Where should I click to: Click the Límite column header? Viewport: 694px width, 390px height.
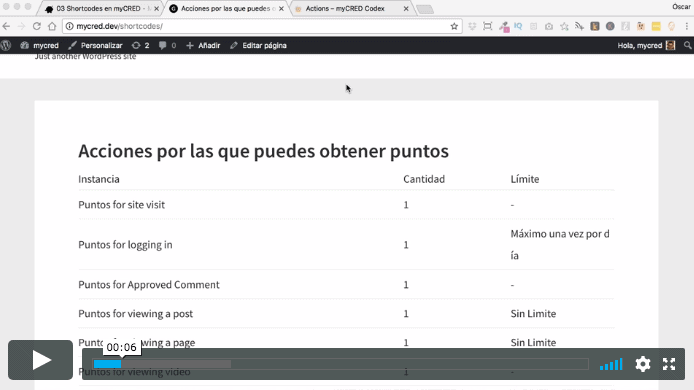pyautogui.click(x=525, y=179)
